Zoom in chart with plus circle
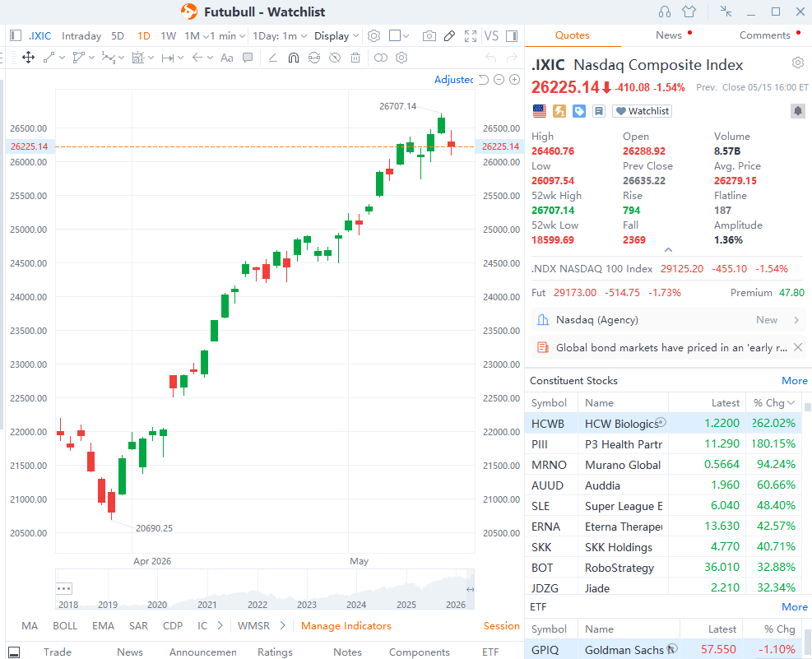This screenshot has width=812, height=659. (515, 80)
